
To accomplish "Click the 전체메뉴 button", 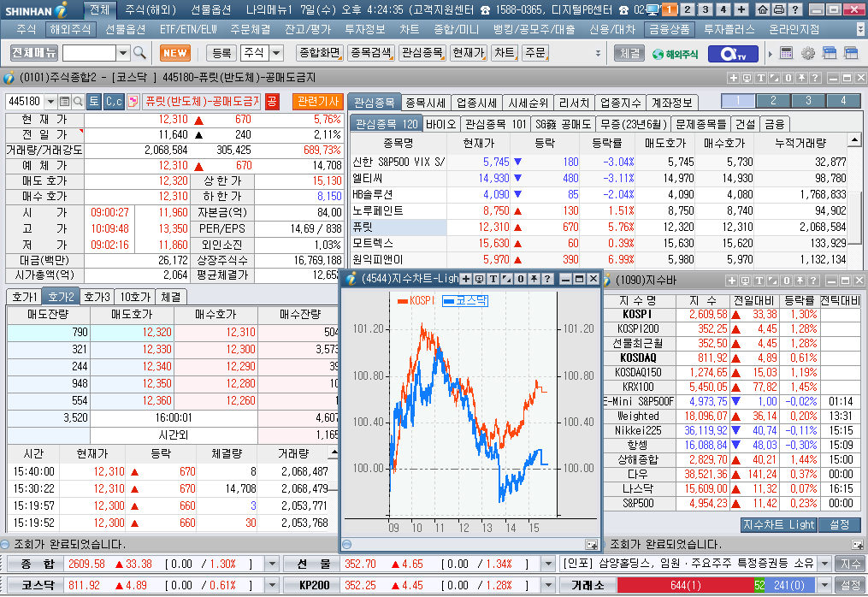I will [x=34, y=53].
